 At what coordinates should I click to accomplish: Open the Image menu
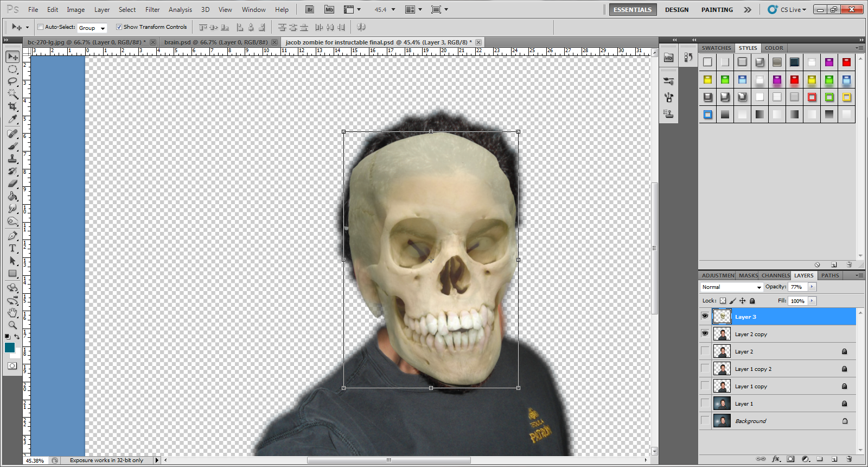pos(75,10)
